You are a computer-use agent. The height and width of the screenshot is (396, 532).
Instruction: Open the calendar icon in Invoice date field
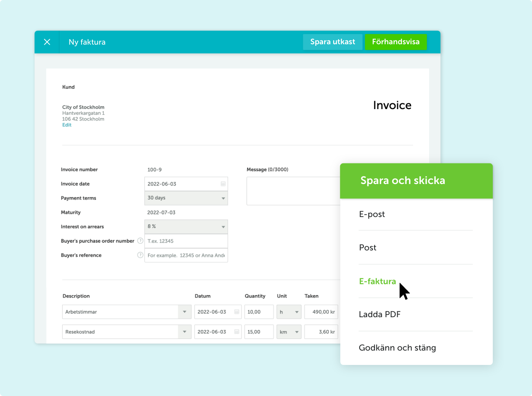[x=223, y=184]
